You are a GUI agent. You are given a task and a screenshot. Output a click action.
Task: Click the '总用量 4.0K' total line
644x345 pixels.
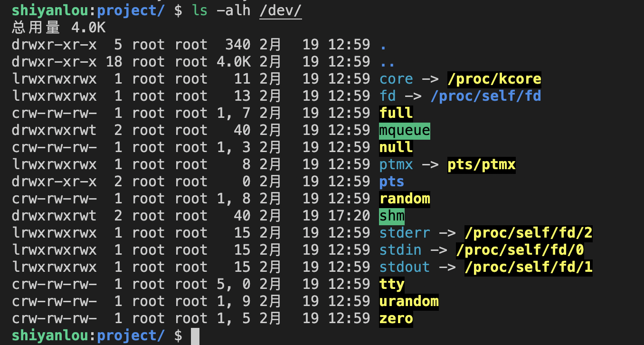pos(59,28)
